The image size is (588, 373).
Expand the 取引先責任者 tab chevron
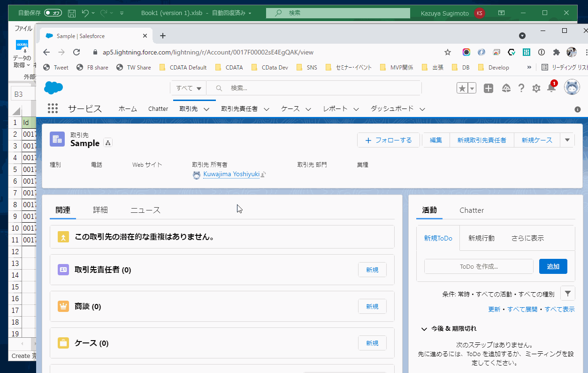266,109
